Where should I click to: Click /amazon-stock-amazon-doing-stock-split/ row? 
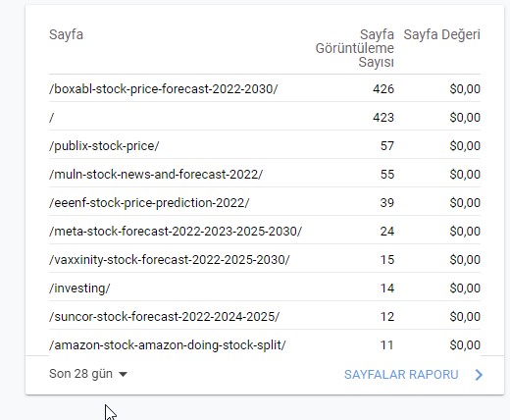(x=265, y=344)
